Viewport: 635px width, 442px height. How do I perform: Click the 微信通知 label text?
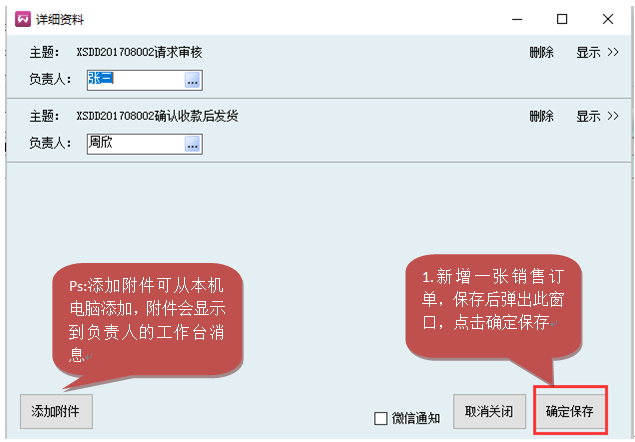(x=415, y=418)
